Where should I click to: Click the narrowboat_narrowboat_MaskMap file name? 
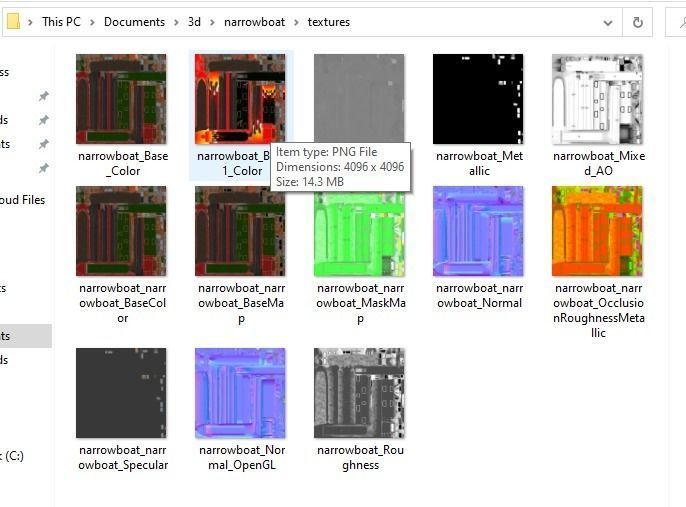[x=360, y=303]
